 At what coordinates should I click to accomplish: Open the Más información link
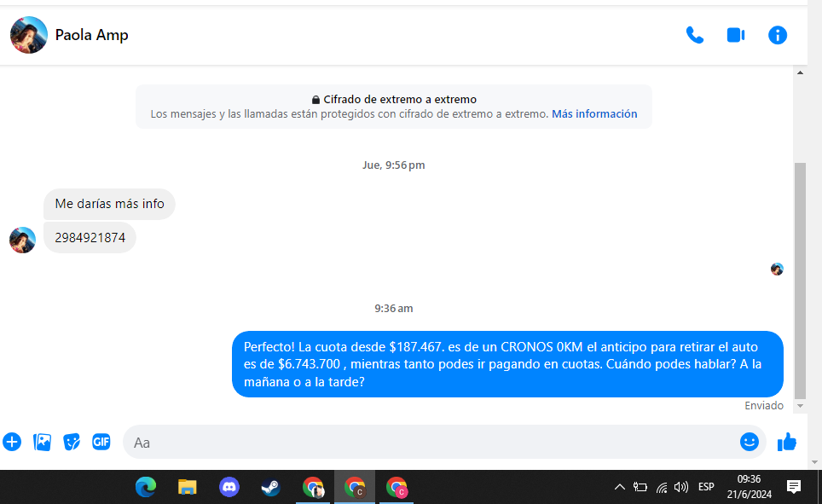click(x=594, y=113)
